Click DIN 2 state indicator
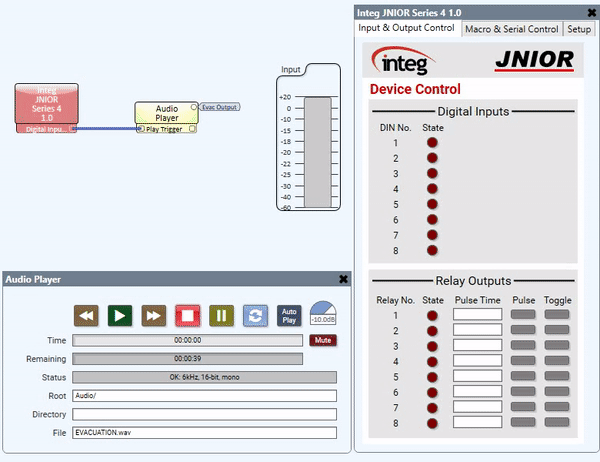The width and height of the screenshot is (600, 462). pos(432,158)
